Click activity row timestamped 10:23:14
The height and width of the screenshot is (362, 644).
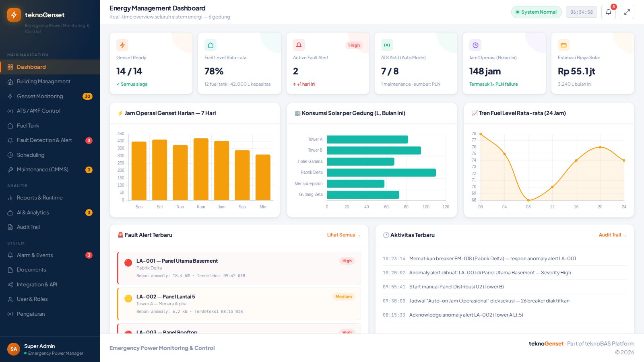coord(505,259)
